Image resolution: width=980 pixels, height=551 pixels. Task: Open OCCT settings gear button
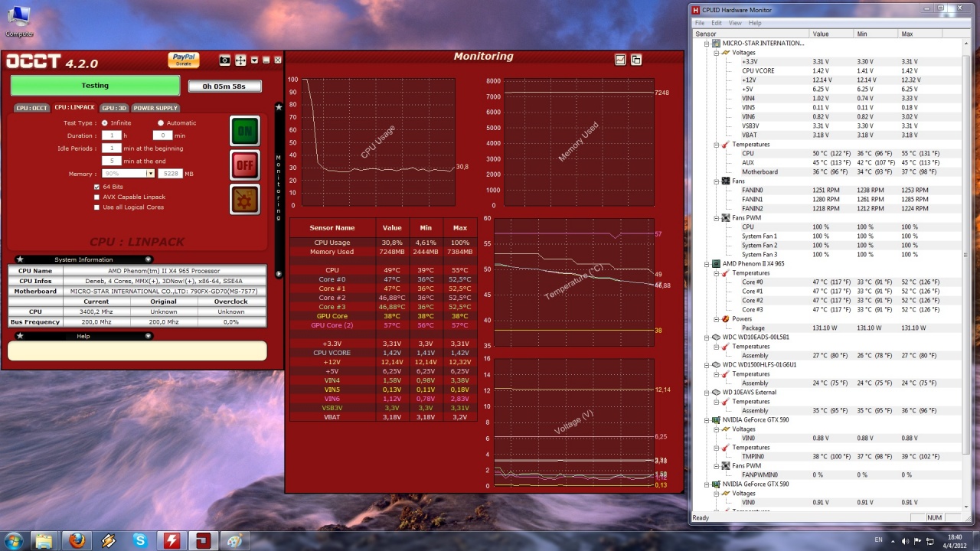(245, 199)
